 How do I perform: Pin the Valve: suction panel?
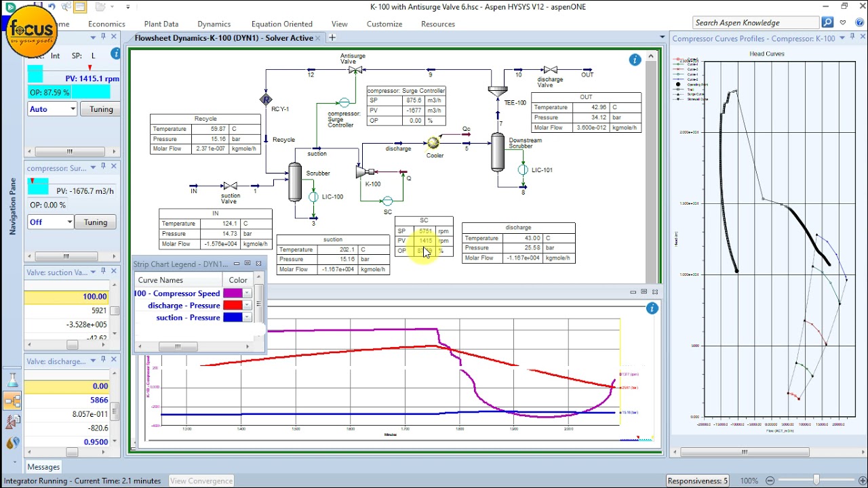pyautogui.click(x=103, y=272)
